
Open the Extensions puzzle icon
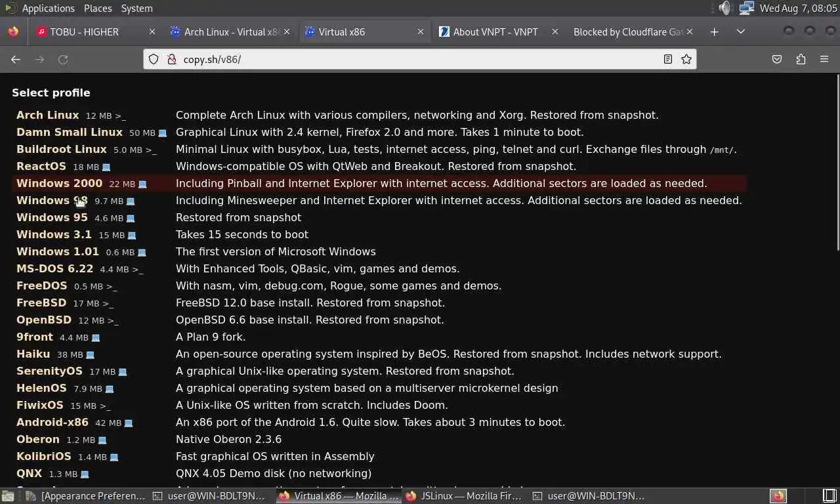pos(801,59)
